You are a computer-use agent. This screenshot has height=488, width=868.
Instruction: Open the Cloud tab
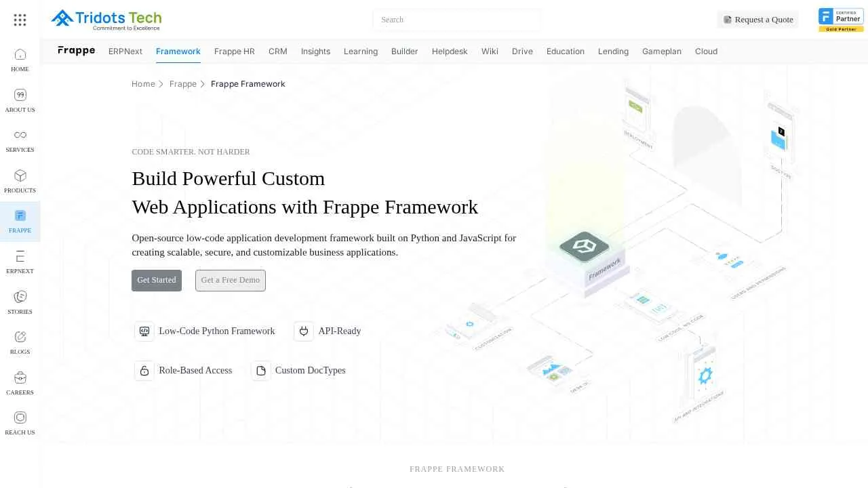point(706,52)
